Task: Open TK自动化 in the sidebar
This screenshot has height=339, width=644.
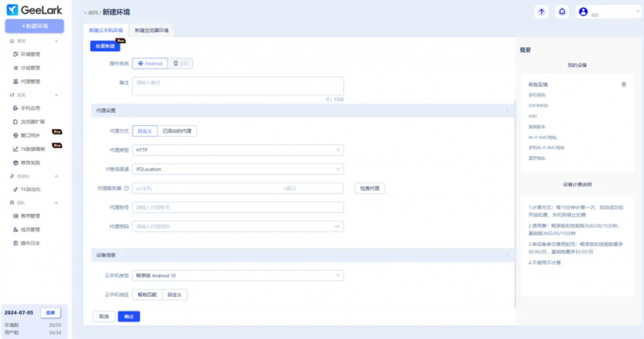Action: tap(31, 189)
